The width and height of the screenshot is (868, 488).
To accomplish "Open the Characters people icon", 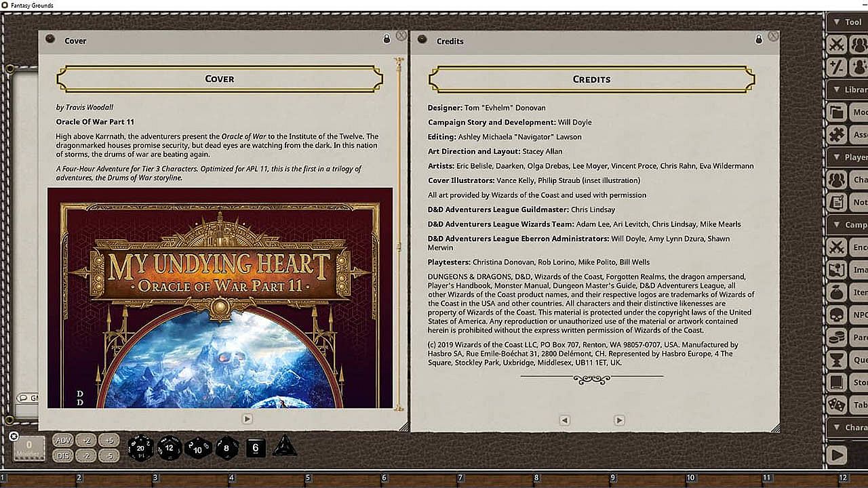I will click(x=837, y=180).
